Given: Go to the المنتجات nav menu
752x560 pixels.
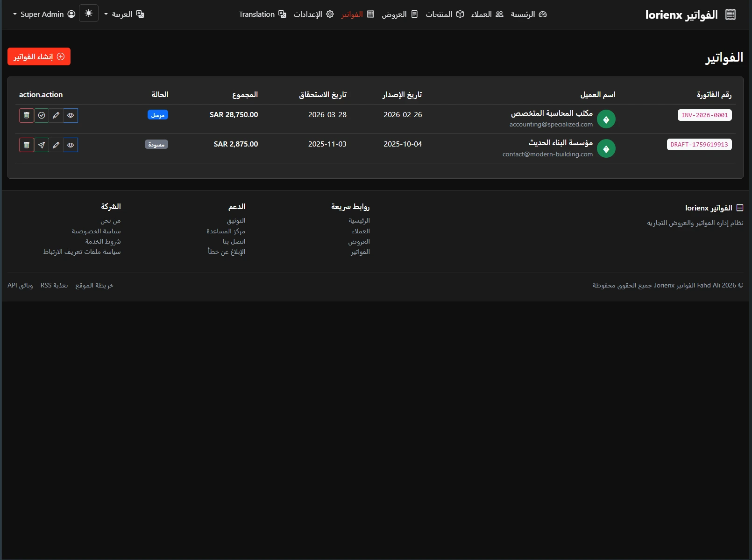Looking at the screenshot, I should tap(445, 14).
